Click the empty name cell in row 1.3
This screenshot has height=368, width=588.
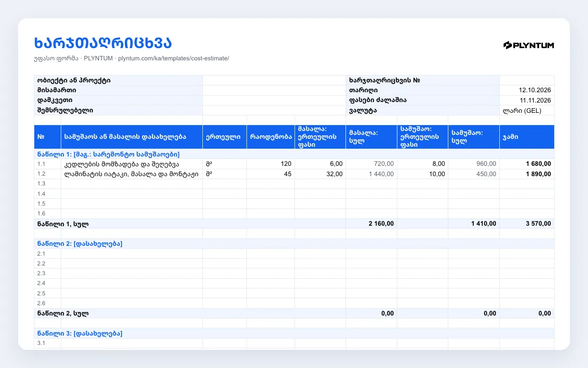[132, 184]
